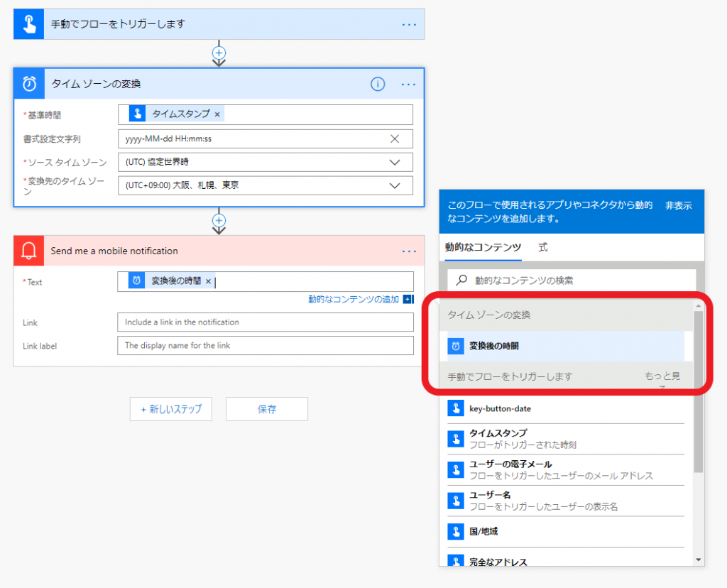Image resolution: width=727 pixels, height=588 pixels.
Task: Click the notification bell icon
Action: click(x=28, y=251)
